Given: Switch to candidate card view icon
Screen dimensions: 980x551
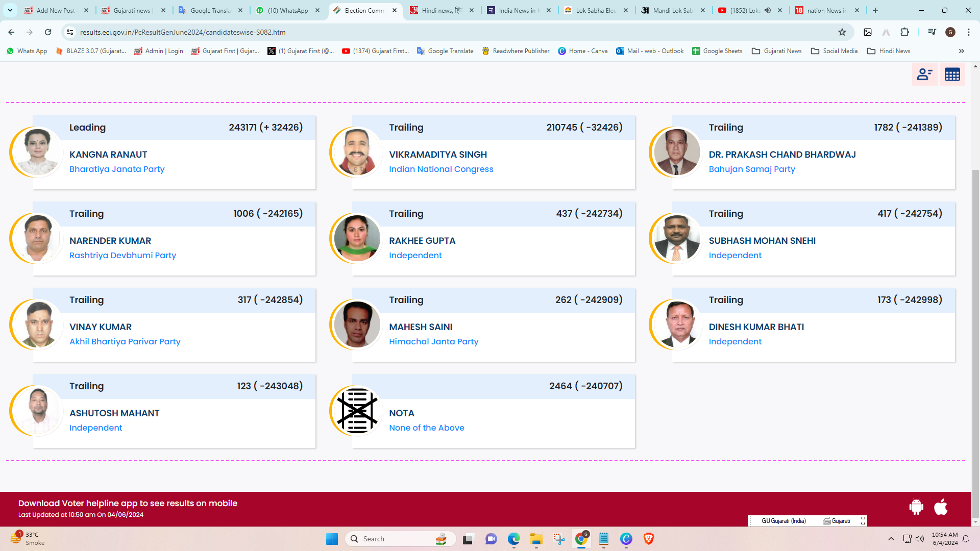Looking at the screenshot, I should click(924, 74).
